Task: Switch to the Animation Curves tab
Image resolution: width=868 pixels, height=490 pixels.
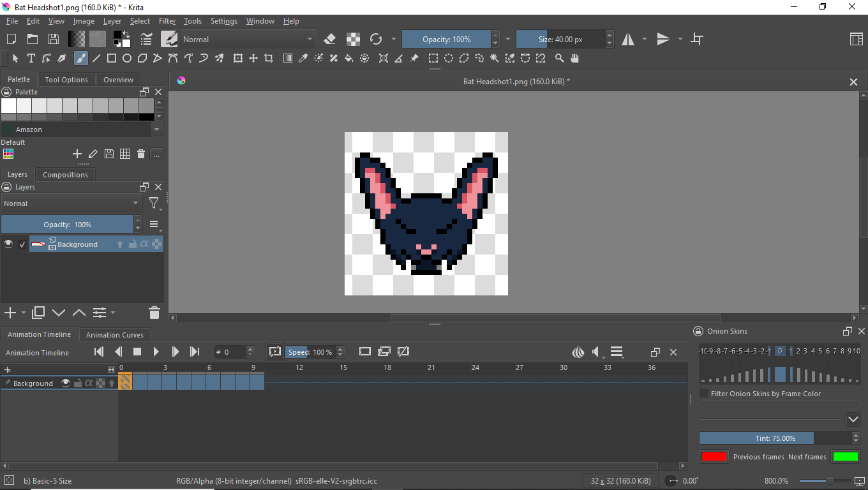Action: 115,335
